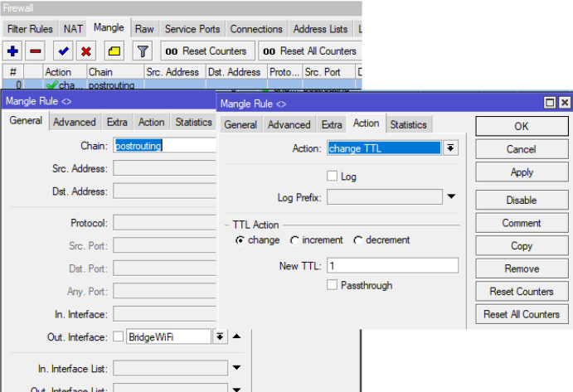Toggle the Passthrough checkbox

click(x=333, y=285)
